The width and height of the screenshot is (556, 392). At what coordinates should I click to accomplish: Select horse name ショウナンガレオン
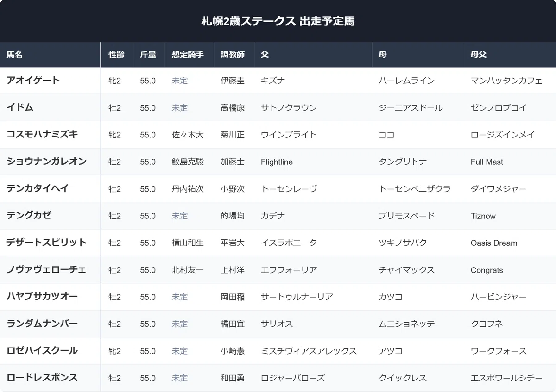46,162
